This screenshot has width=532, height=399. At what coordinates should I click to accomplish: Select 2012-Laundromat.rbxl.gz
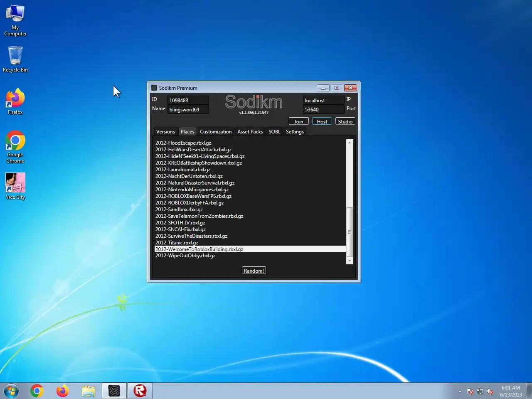pyautogui.click(x=250, y=170)
